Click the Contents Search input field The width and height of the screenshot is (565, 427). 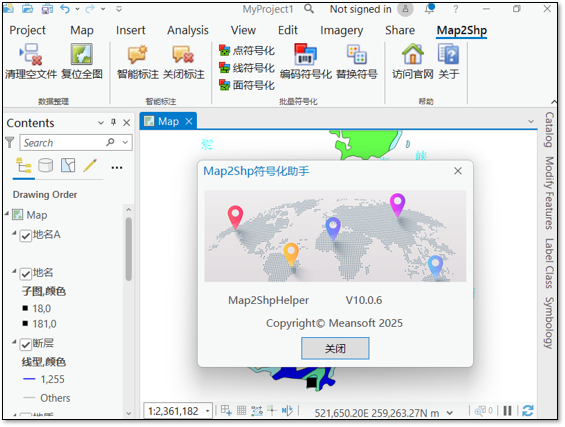76,142
